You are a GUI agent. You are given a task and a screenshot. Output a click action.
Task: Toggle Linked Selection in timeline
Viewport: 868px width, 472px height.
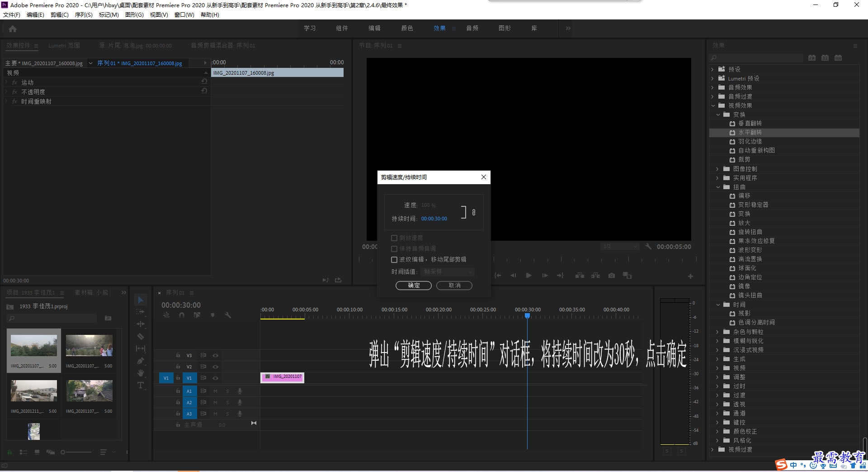(197, 315)
